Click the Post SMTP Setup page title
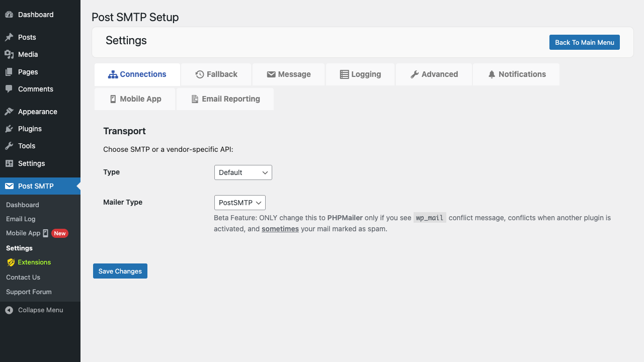Viewport: 644px width, 362px height. [135, 17]
